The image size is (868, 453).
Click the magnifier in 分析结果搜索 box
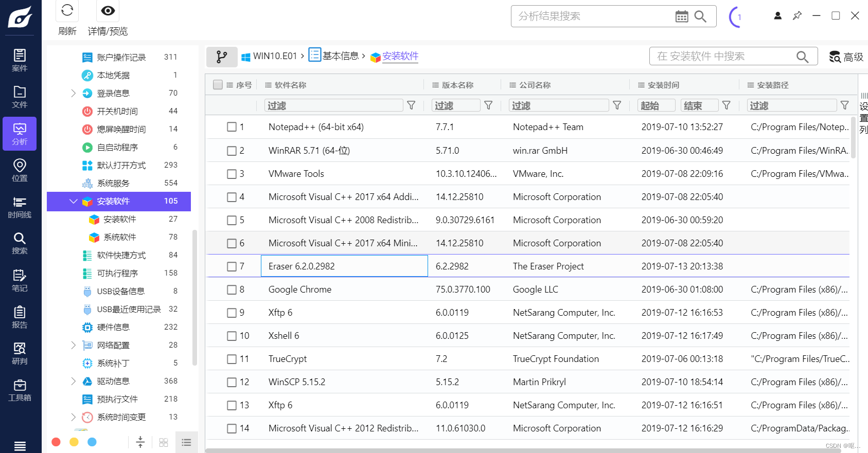click(x=700, y=16)
